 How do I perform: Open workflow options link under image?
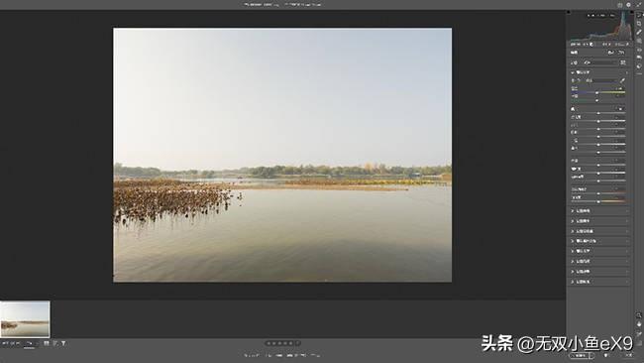pos(282,355)
